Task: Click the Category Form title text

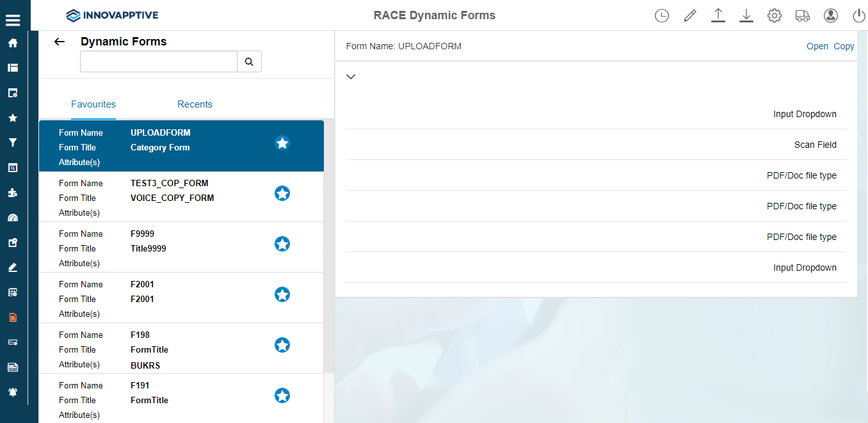Action: (x=160, y=147)
